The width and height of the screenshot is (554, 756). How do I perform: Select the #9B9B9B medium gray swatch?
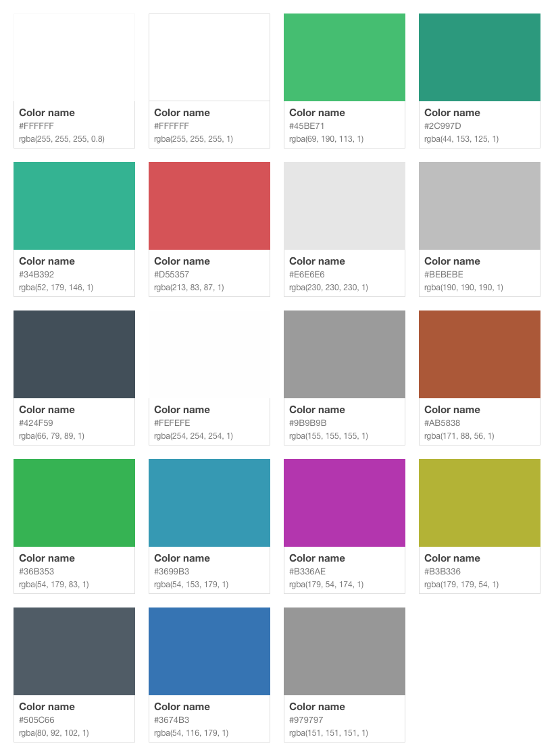coord(345,354)
